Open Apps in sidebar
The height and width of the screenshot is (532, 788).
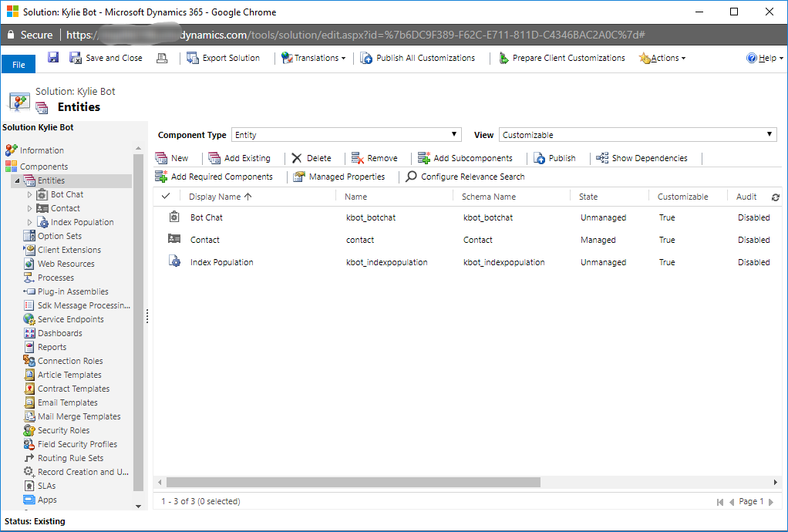pyautogui.click(x=40, y=500)
